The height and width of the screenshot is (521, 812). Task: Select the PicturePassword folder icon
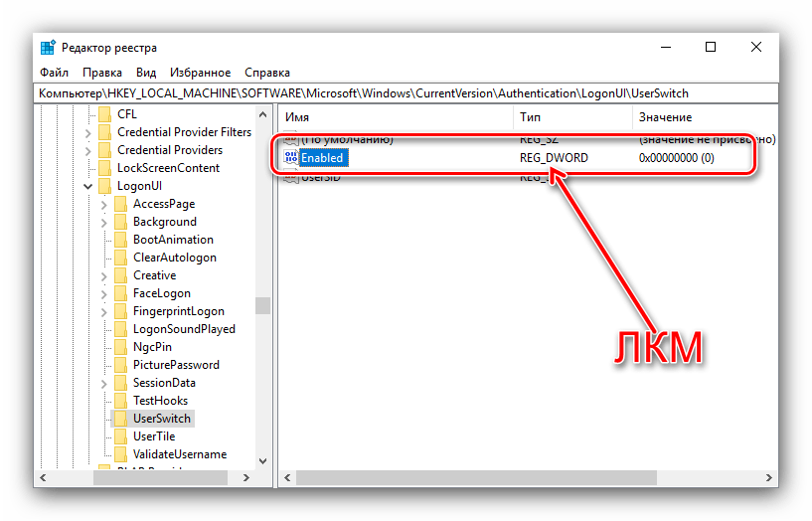point(120,365)
